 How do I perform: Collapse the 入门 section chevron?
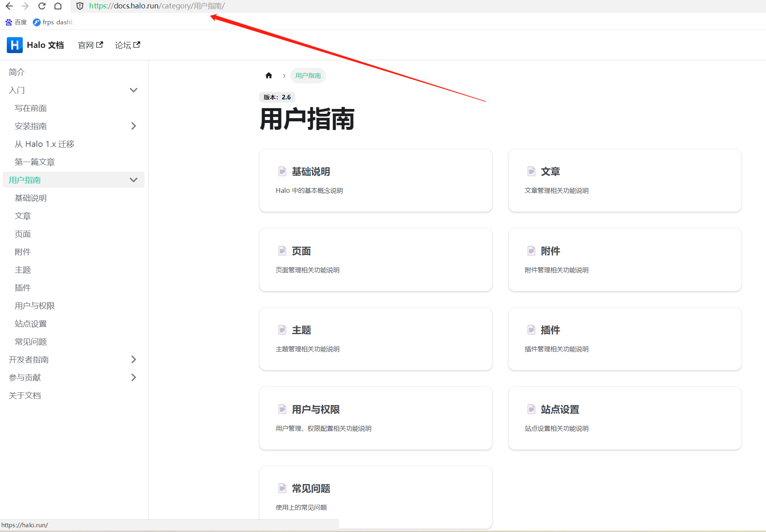pyautogui.click(x=133, y=90)
